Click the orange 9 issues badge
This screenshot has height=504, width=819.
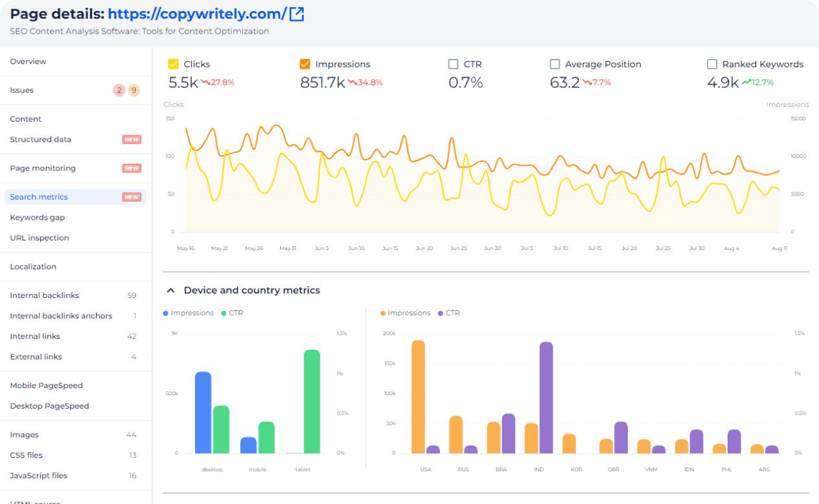coord(134,90)
